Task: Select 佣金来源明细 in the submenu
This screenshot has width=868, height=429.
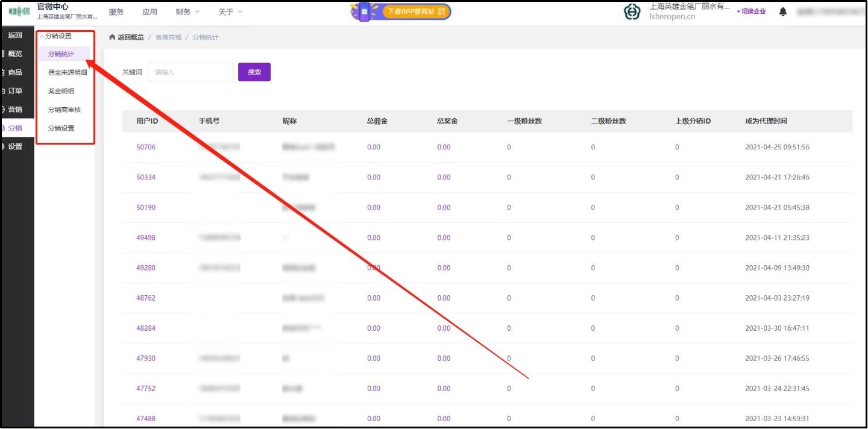Action: [x=68, y=73]
